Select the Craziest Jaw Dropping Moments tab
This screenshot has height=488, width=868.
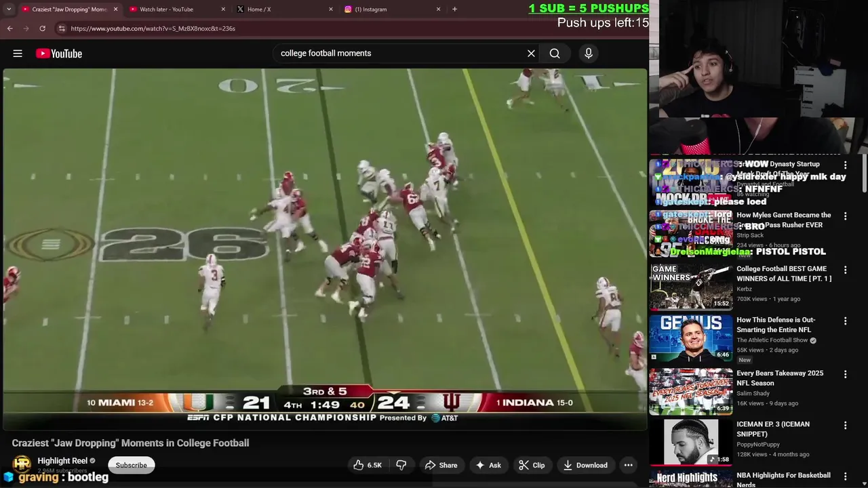(x=69, y=9)
